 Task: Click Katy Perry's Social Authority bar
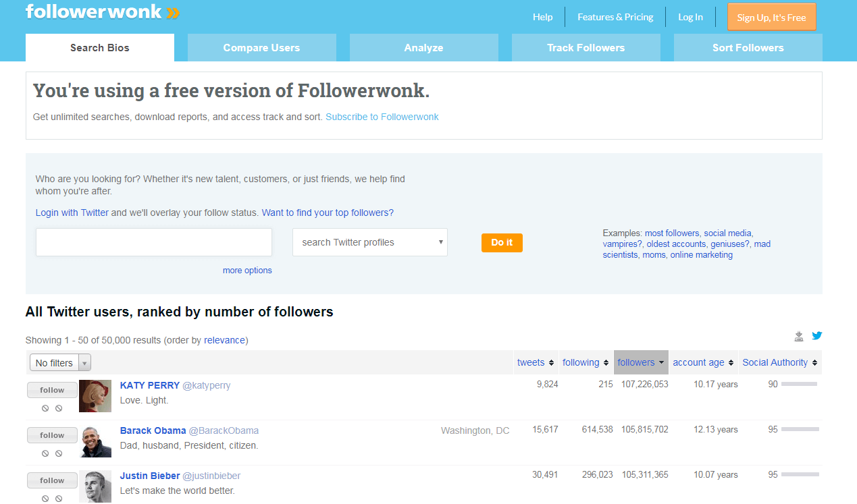tap(799, 384)
